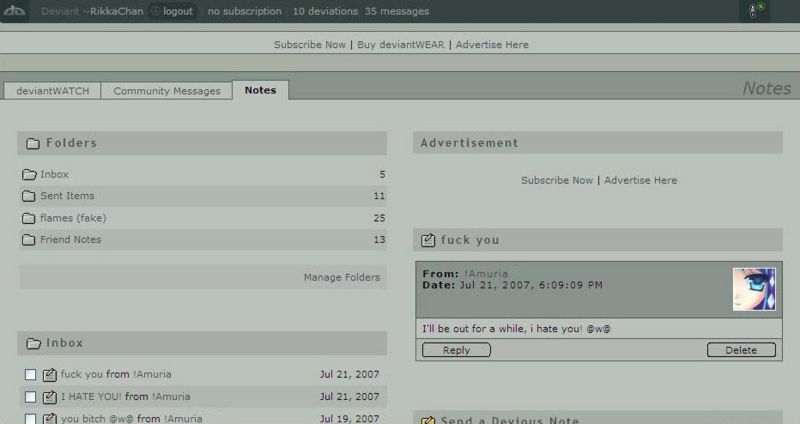Click the note icon in opened note header
Viewport: 800px width, 424px height.
pyautogui.click(x=428, y=240)
